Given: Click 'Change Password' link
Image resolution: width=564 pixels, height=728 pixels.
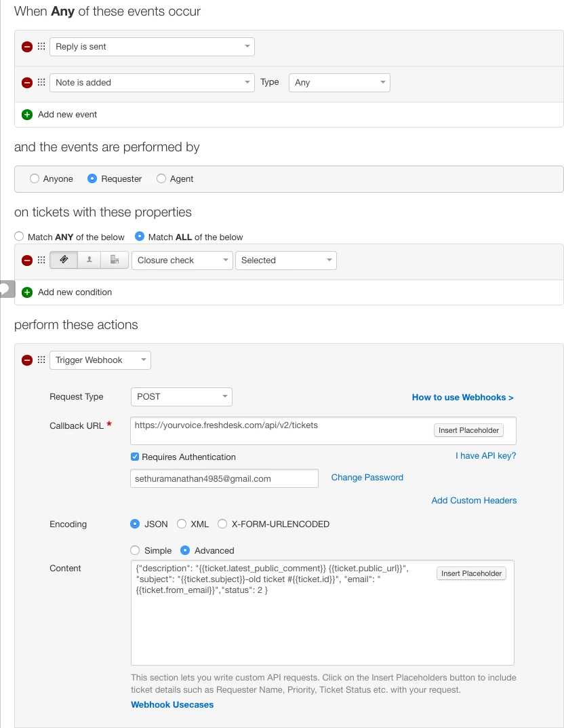Looking at the screenshot, I should [x=367, y=478].
